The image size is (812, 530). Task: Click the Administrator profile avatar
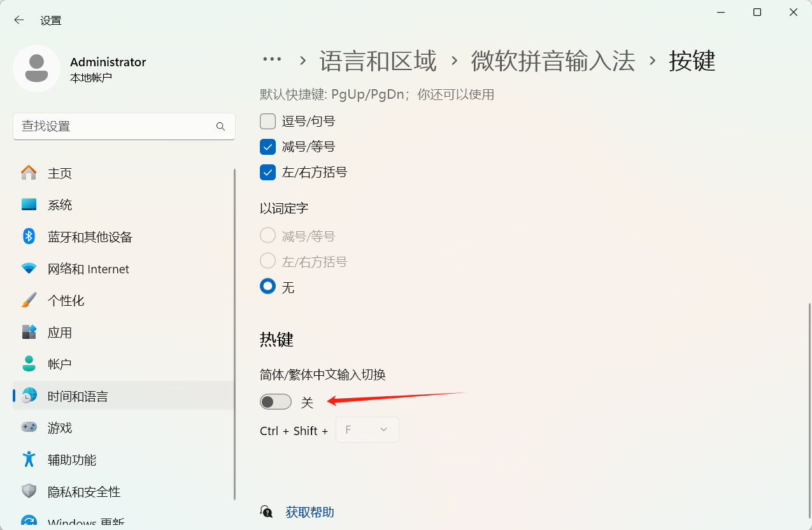37,69
